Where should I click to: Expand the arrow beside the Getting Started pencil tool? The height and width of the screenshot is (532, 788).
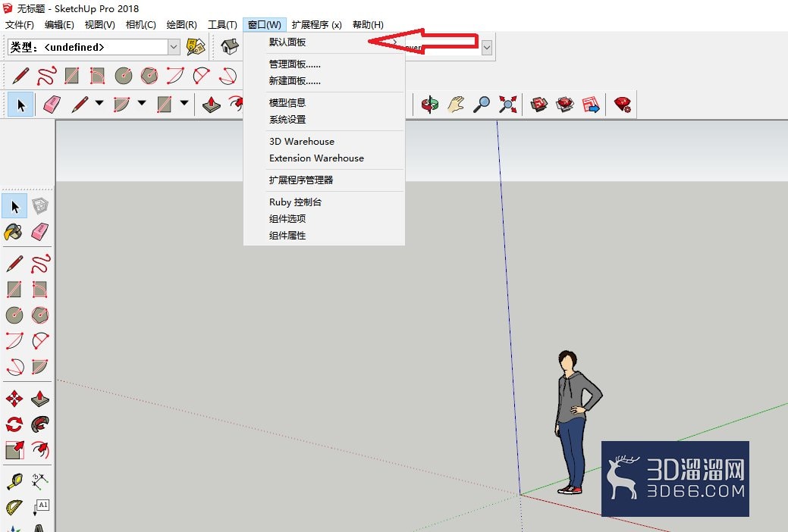(x=99, y=103)
